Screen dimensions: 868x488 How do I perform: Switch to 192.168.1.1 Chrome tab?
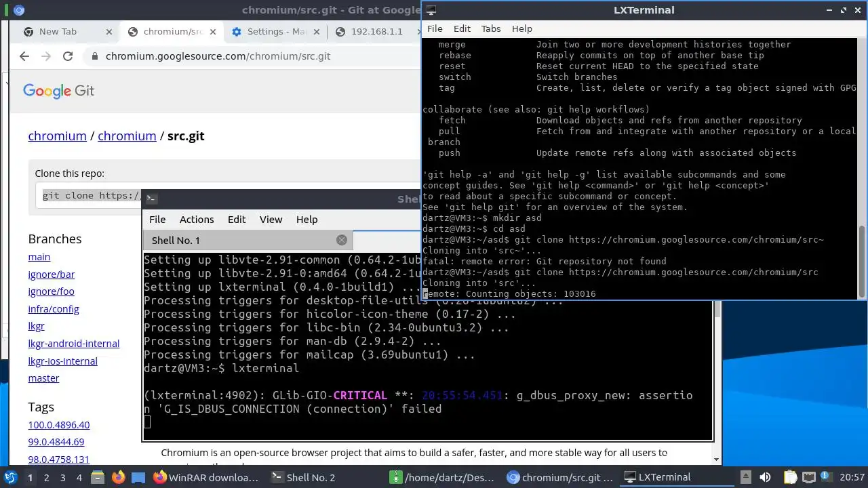[x=376, y=32]
